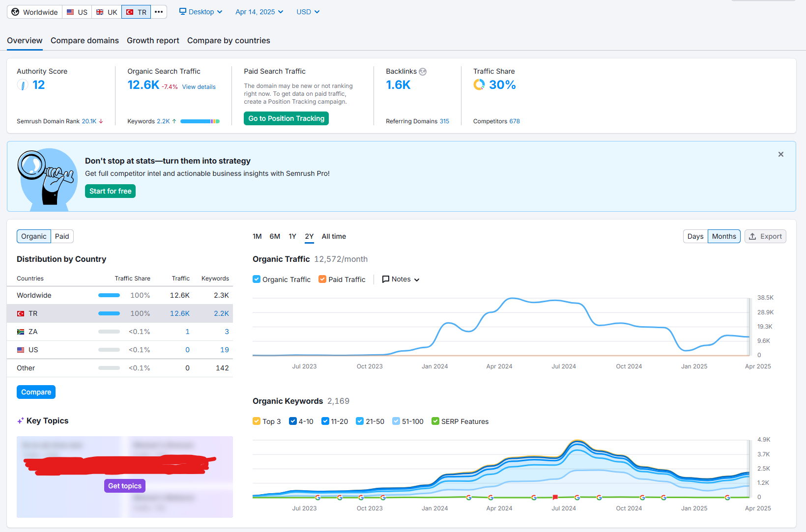
Task: Toggle the Paid Traffic checkbox
Action: click(x=322, y=279)
